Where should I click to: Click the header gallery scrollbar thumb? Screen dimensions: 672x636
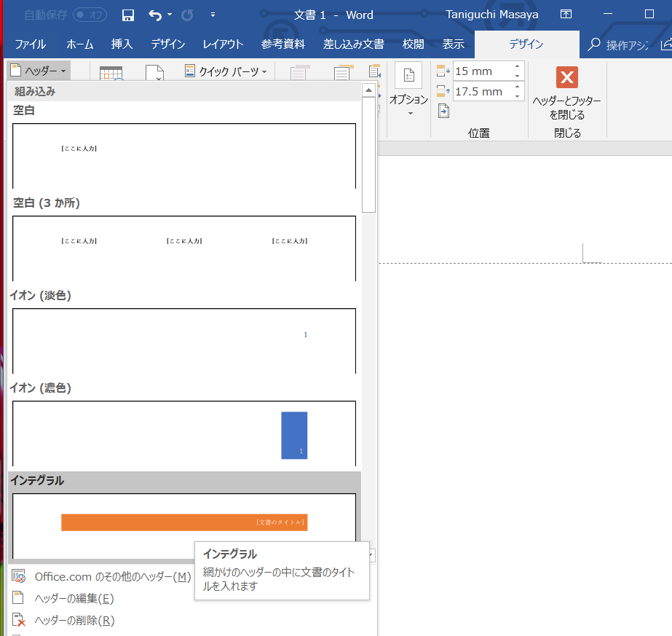[x=368, y=155]
